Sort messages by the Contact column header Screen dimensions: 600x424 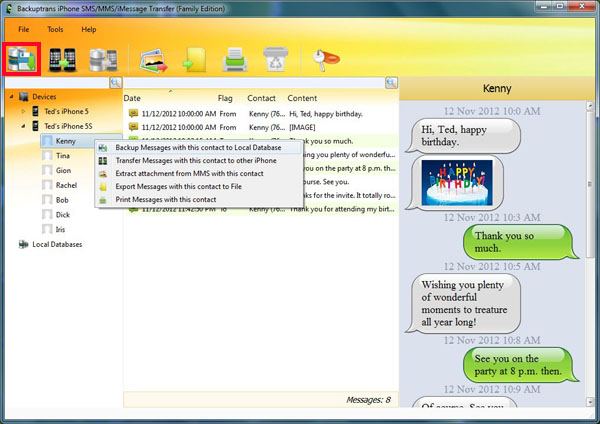[x=261, y=98]
